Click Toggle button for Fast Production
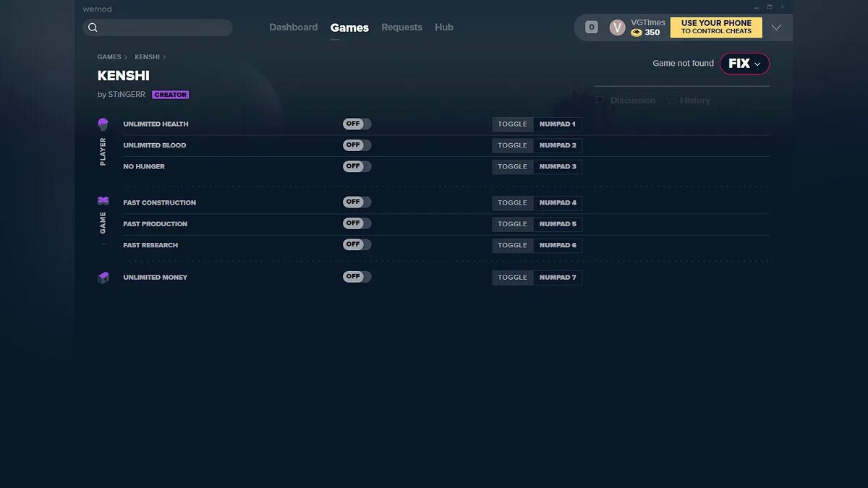 coord(513,223)
